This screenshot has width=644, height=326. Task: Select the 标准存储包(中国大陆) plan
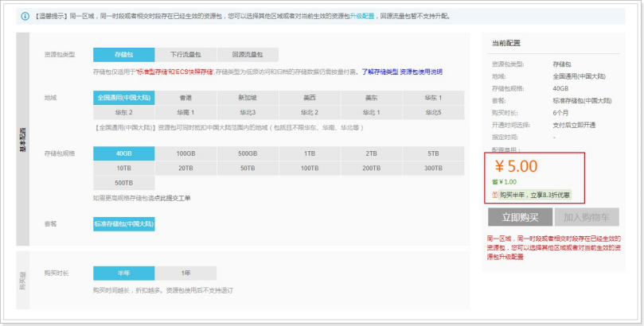[124, 224]
